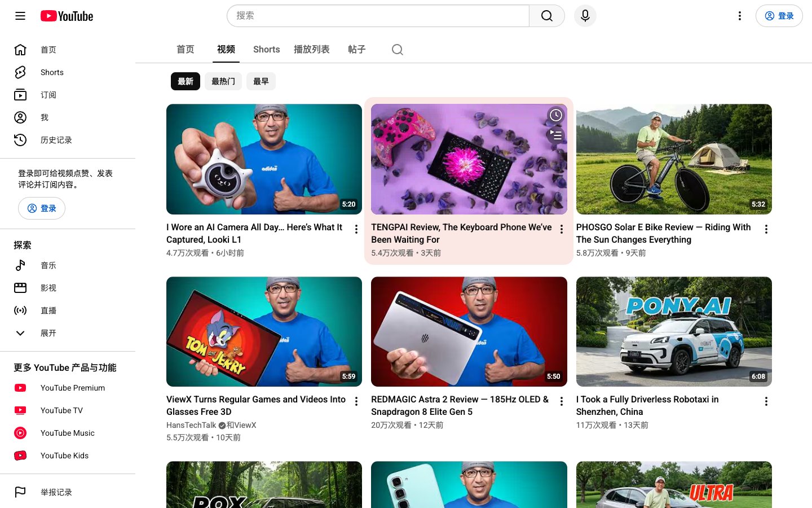Open the TENGPAI keyboard phone thumbnail
The image size is (812, 508).
pyautogui.click(x=469, y=159)
